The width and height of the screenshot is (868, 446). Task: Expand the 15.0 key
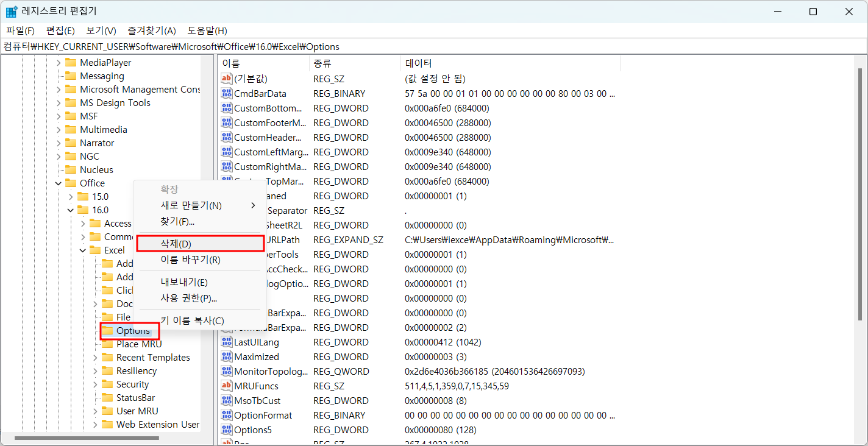(71, 197)
